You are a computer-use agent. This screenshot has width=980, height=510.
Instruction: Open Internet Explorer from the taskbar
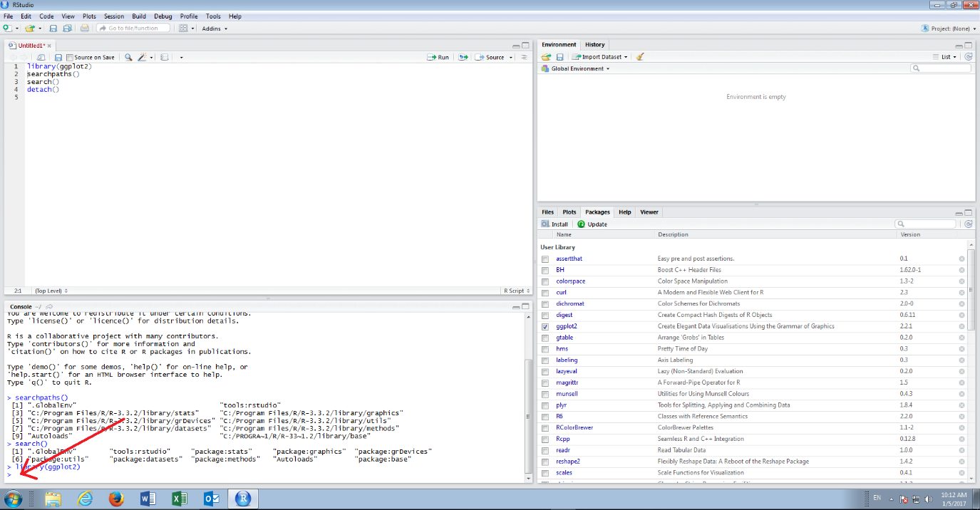[x=86, y=499]
